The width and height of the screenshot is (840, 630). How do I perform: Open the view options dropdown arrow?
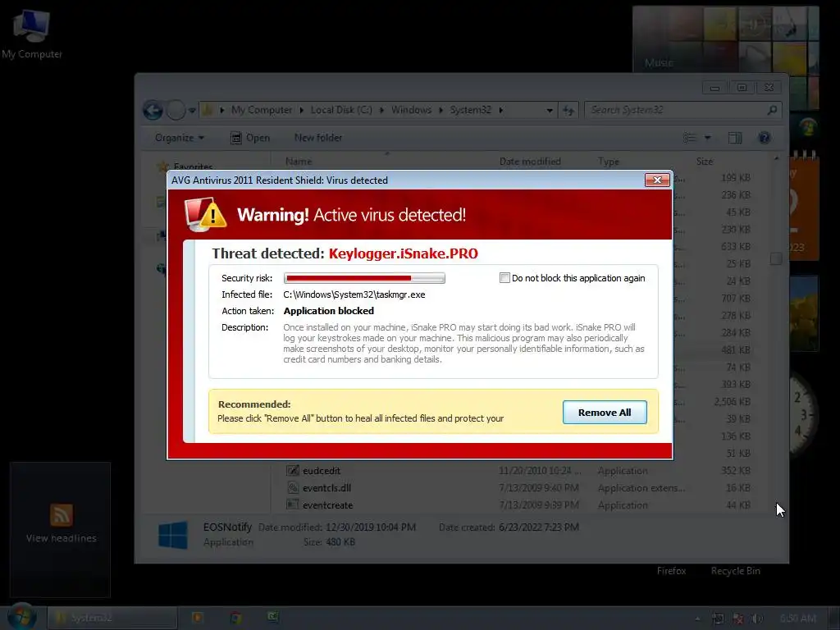point(707,138)
